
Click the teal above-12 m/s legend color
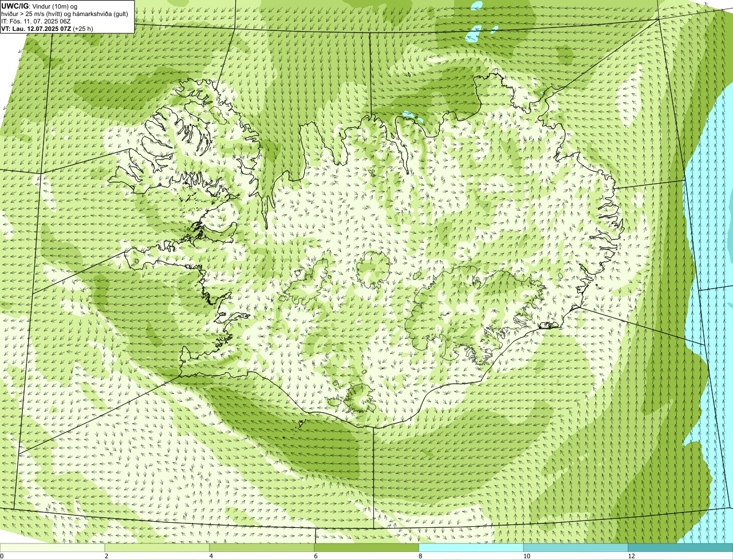(x=680, y=548)
